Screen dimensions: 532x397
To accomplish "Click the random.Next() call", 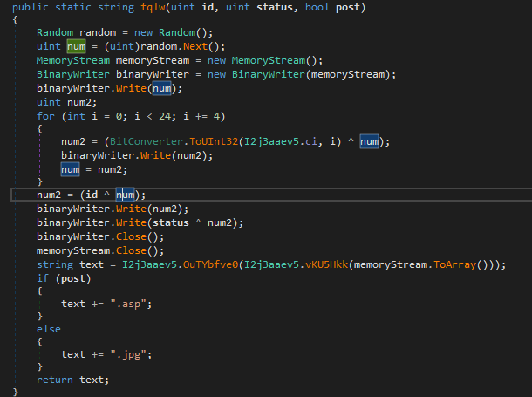I will click(x=181, y=46).
